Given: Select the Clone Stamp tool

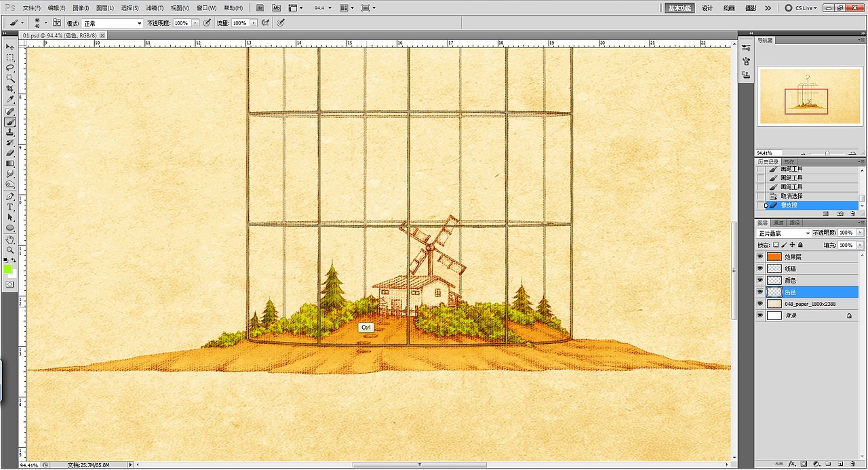Looking at the screenshot, I should tap(10, 133).
